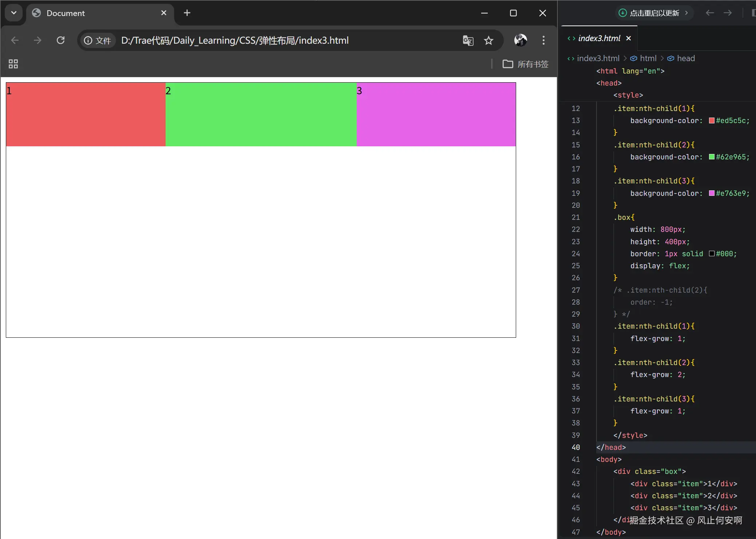Click the browser reload button
Screen dimensions: 756x539
point(61,40)
